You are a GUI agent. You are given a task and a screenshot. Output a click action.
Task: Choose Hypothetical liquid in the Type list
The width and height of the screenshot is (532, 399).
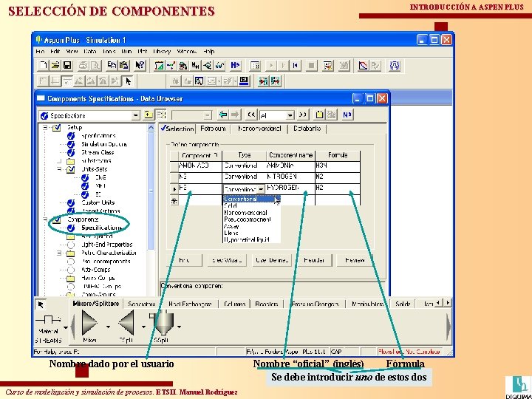pos(251,239)
